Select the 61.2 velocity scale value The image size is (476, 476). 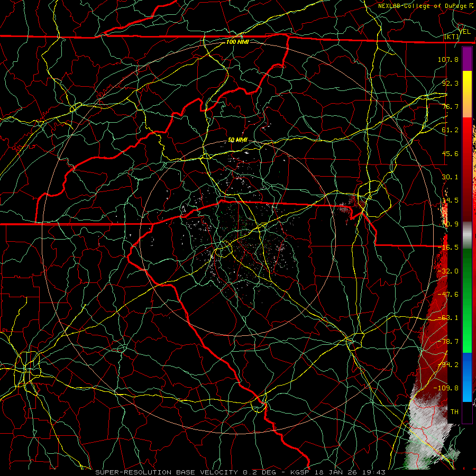pos(450,130)
